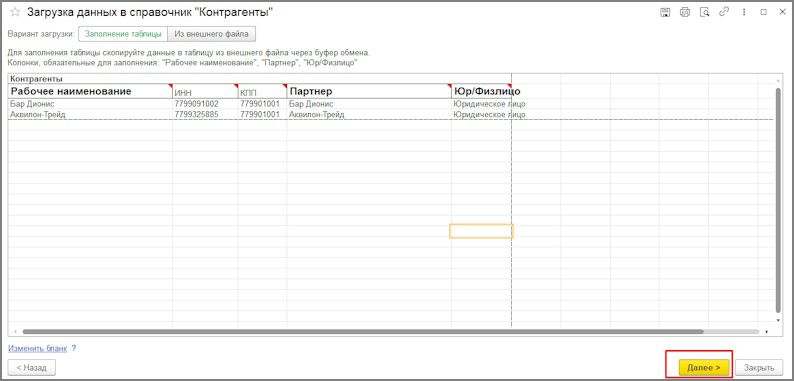Save the spreadsheet with diskette icon
Screen dimensions: 794x381
pos(665,13)
